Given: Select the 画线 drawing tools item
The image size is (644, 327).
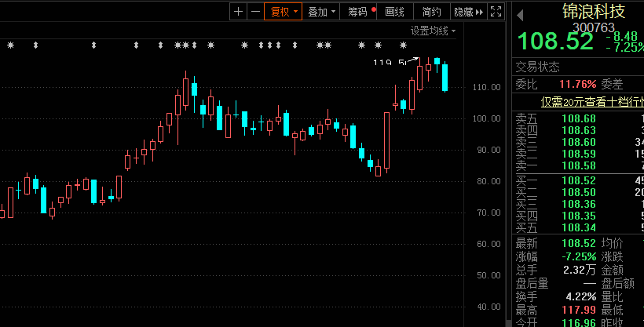Looking at the screenshot, I should tap(394, 11).
